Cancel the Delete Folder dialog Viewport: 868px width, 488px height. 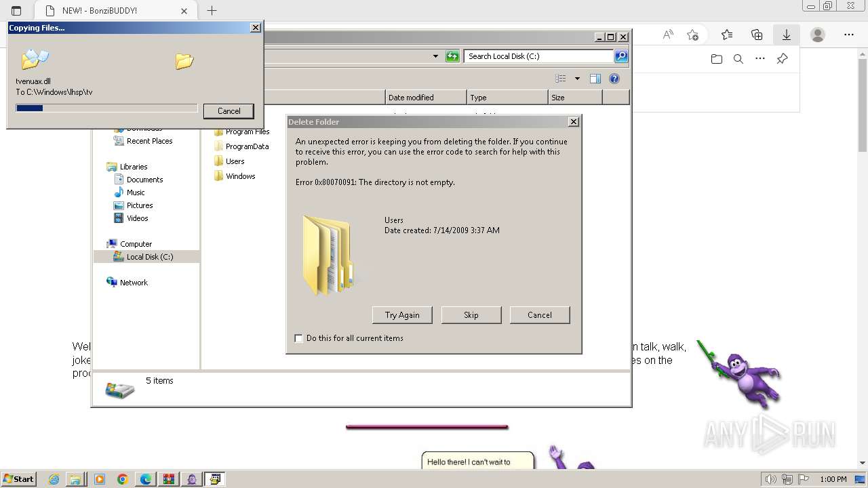(540, 315)
